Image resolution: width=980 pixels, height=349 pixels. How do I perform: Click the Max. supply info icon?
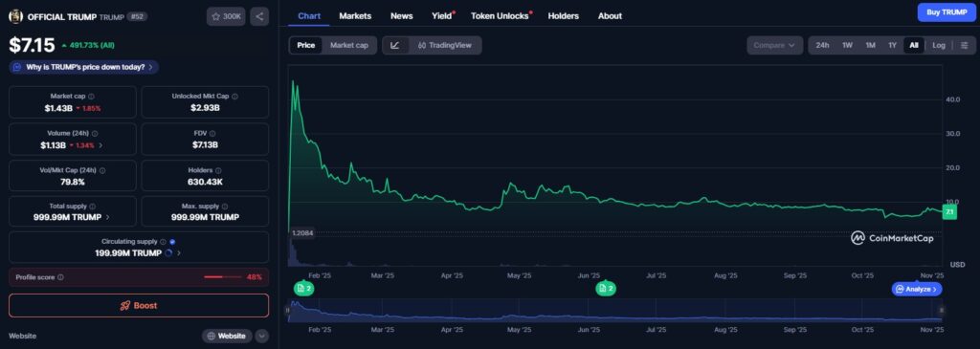point(226,206)
